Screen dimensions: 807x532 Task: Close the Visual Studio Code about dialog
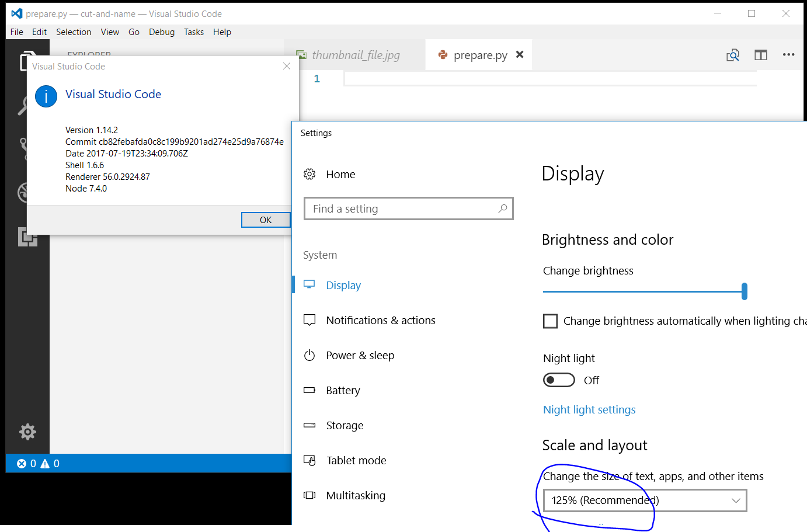(x=287, y=66)
